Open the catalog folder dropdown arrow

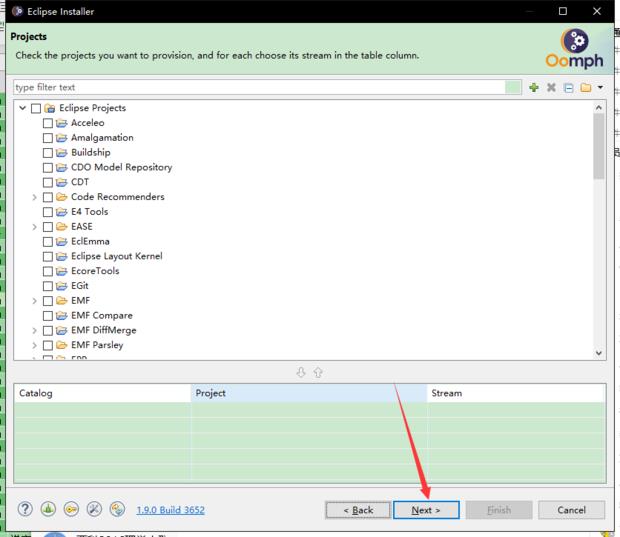point(600,88)
